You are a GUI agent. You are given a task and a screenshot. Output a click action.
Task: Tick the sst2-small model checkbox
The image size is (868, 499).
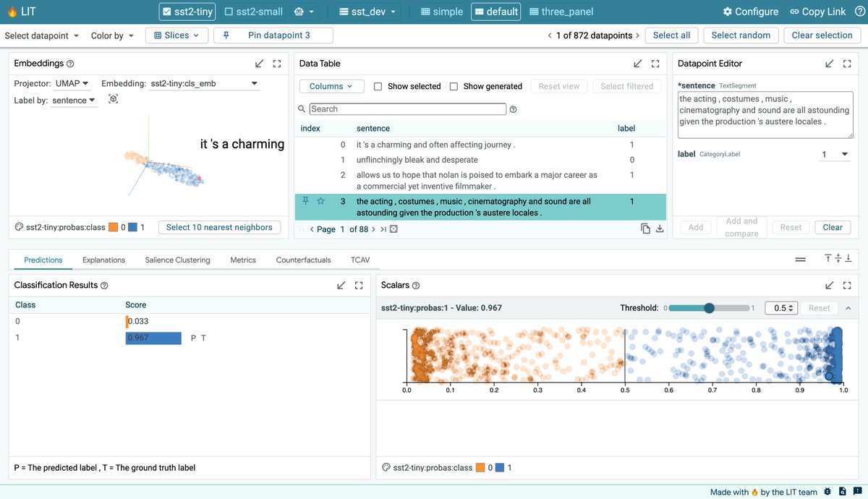point(229,12)
